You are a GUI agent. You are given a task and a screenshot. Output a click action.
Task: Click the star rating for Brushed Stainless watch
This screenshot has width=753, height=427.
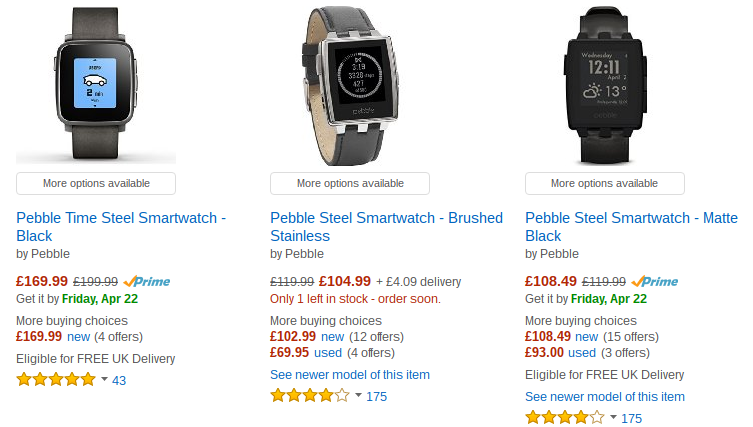310,396
